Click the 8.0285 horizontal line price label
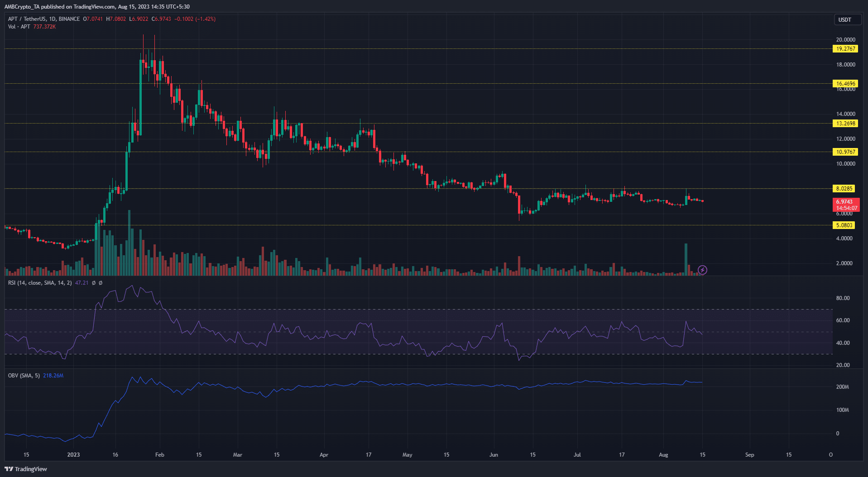The width and height of the screenshot is (868, 477). pos(844,189)
